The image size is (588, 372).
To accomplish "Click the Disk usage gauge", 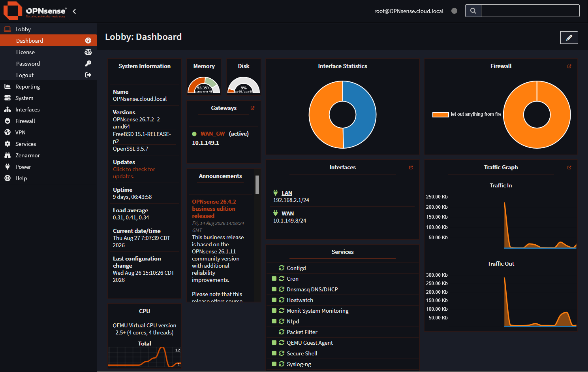I will 244,85.
